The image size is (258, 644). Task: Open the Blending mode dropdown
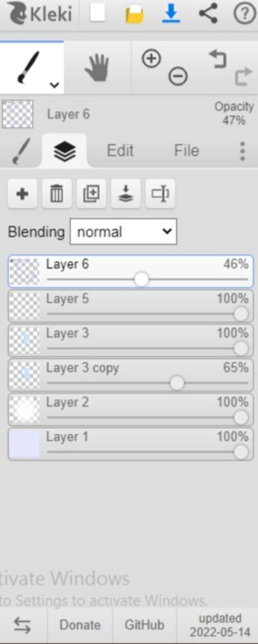(123, 232)
